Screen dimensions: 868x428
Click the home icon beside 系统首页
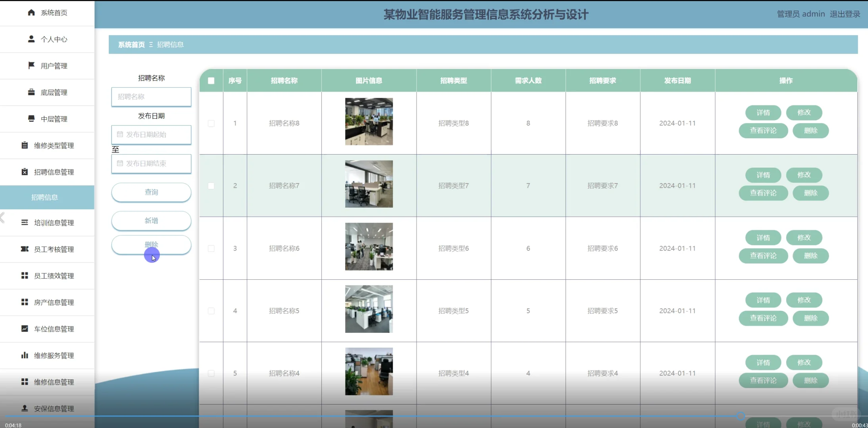point(31,13)
